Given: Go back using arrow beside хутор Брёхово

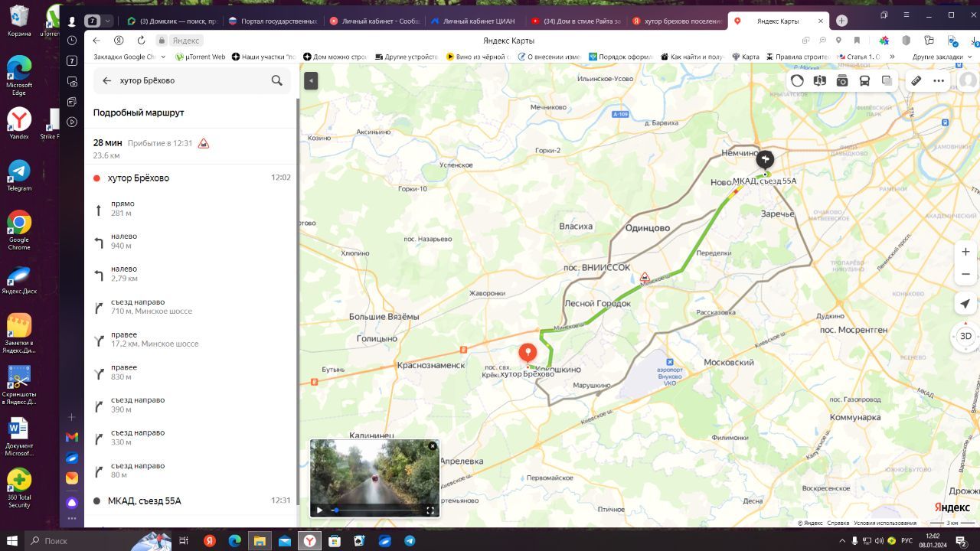Looking at the screenshot, I should pyautogui.click(x=106, y=80).
